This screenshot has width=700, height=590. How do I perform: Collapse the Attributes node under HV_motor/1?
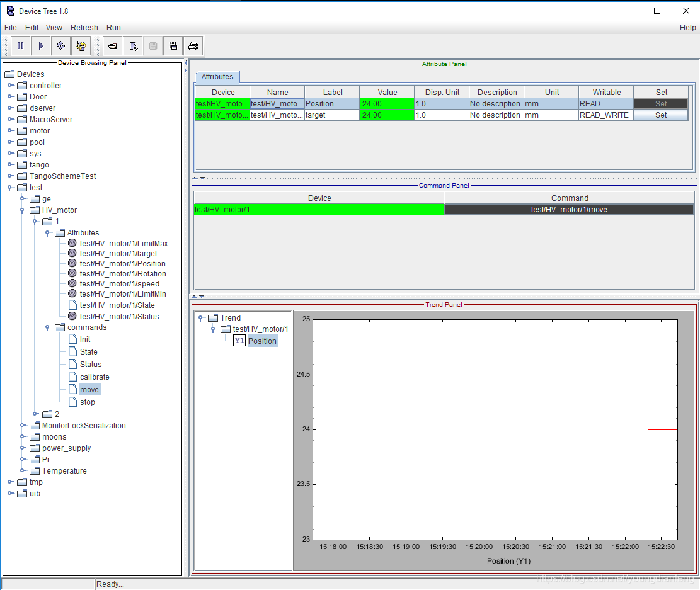(47, 233)
